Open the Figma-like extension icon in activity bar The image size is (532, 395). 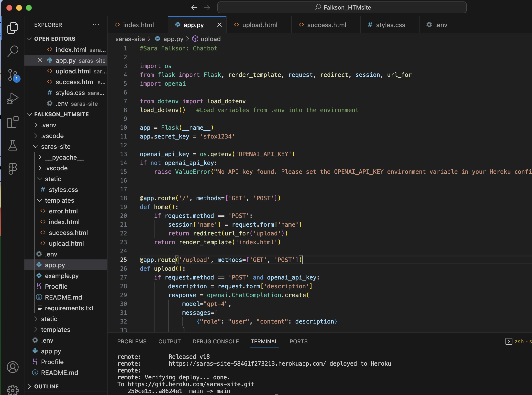pyautogui.click(x=12, y=169)
